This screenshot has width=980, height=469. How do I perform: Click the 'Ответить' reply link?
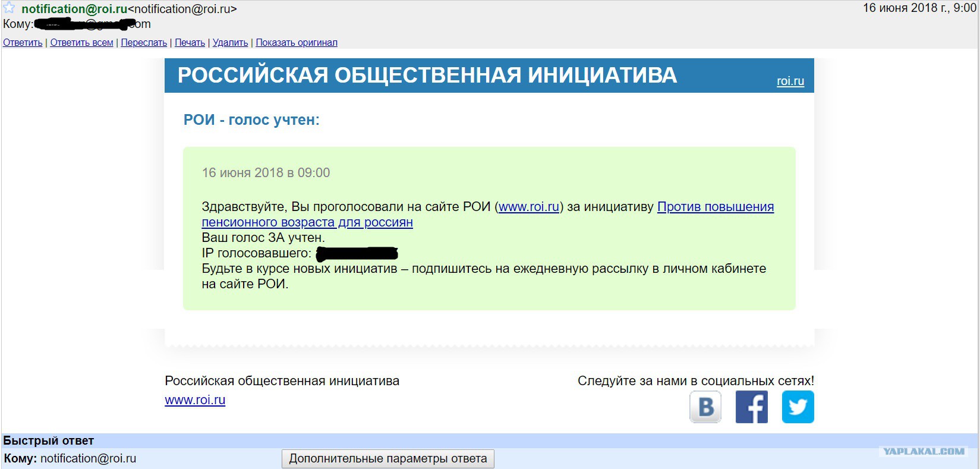tap(23, 43)
